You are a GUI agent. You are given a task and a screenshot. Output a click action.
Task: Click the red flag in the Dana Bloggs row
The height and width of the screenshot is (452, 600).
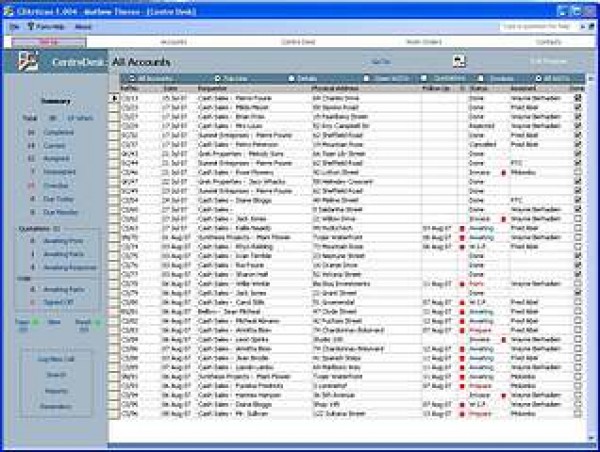(462, 405)
